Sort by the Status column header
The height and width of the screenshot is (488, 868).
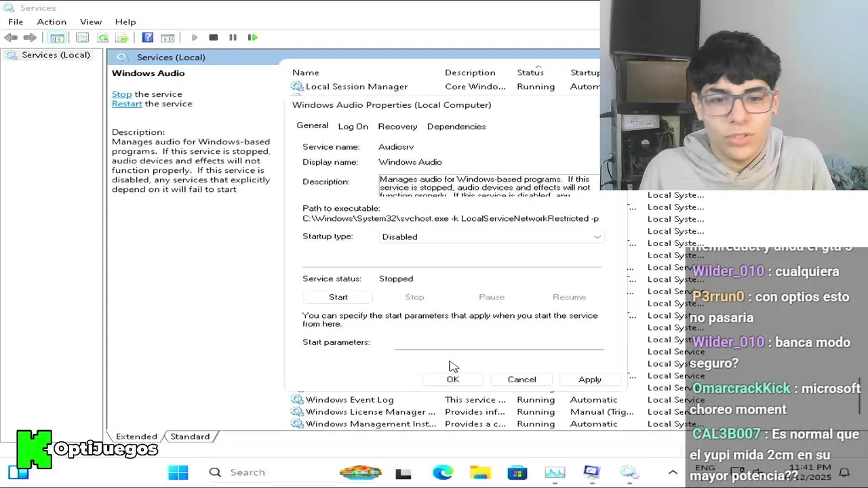[530, 73]
